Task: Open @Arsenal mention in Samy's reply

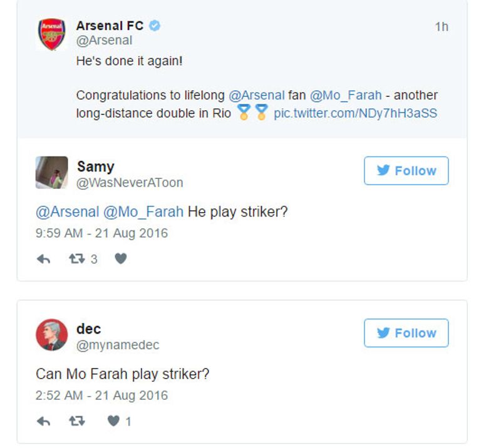Action: pos(67,211)
